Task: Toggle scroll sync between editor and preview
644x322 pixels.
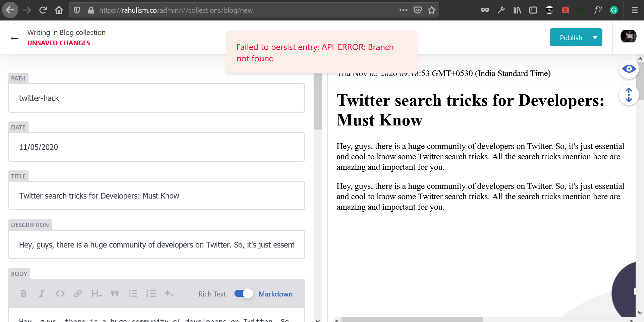Action: pos(629,95)
